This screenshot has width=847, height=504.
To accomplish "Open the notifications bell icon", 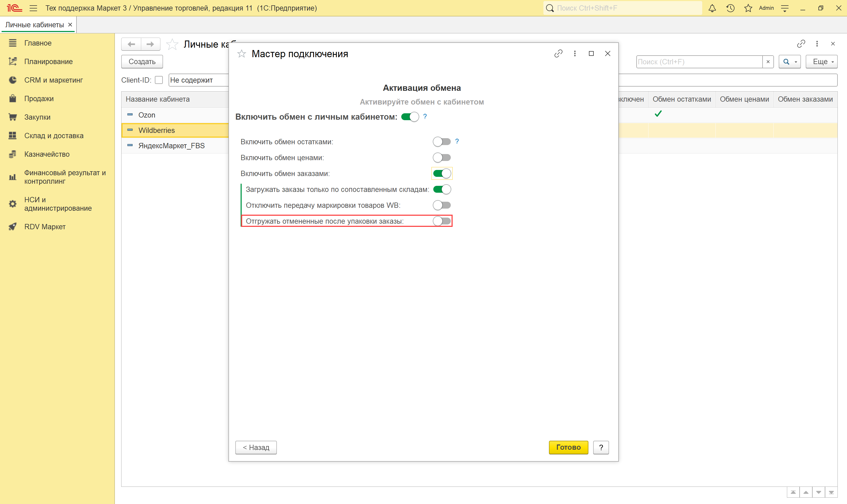I will [712, 8].
